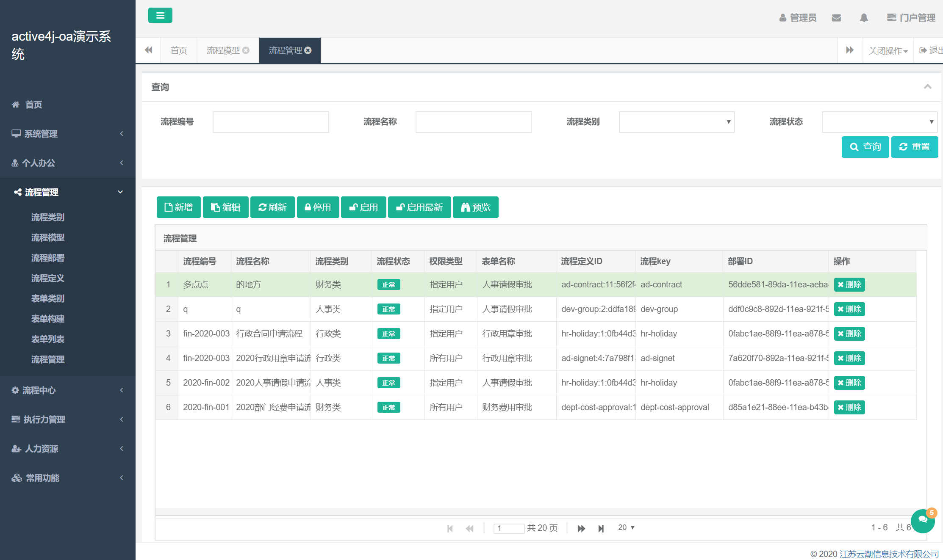This screenshot has width=943, height=560.
Task: Open the chat bubble with badge 5
Action: 923,521
